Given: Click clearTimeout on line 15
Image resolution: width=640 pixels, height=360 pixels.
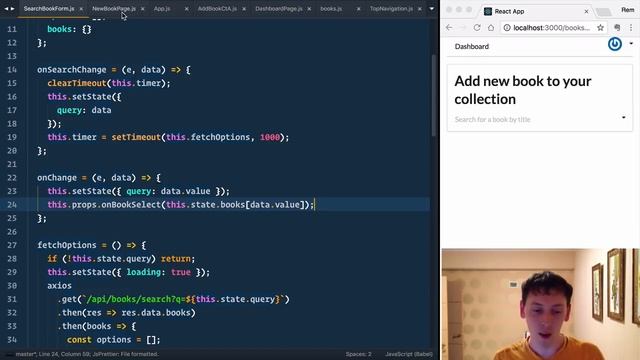Looking at the screenshot, I should (x=77, y=83).
